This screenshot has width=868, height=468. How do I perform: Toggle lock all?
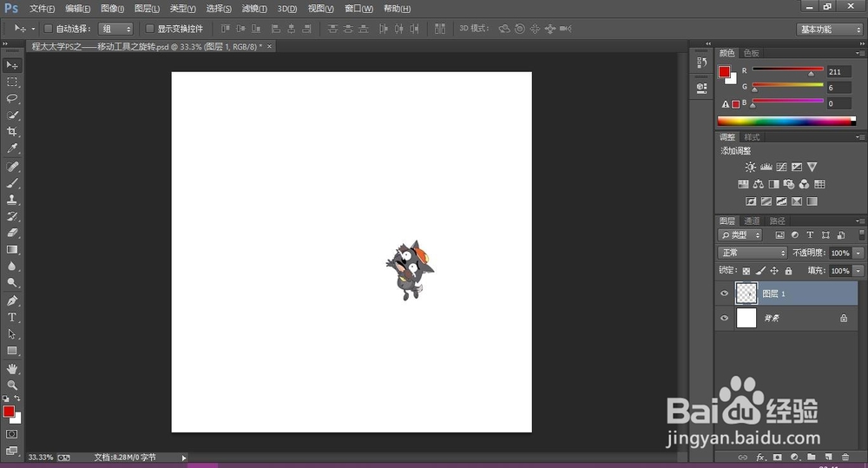click(788, 271)
